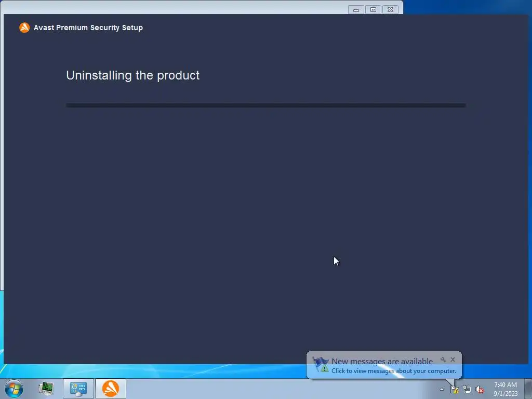Viewport: 532px width, 399px height.
Task: Switch to the Control Panel taskbar button
Action: (x=78, y=389)
